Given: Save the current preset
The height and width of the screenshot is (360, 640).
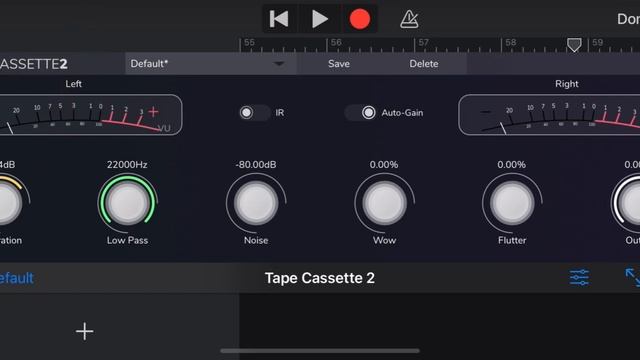Looking at the screenshot, I should [x=339, y=64].
